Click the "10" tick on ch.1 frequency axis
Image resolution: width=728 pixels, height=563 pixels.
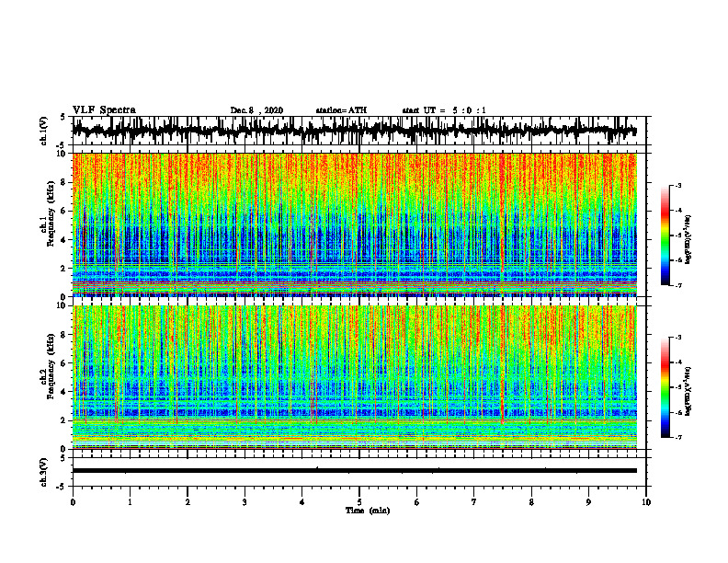(x=63, y=154)
